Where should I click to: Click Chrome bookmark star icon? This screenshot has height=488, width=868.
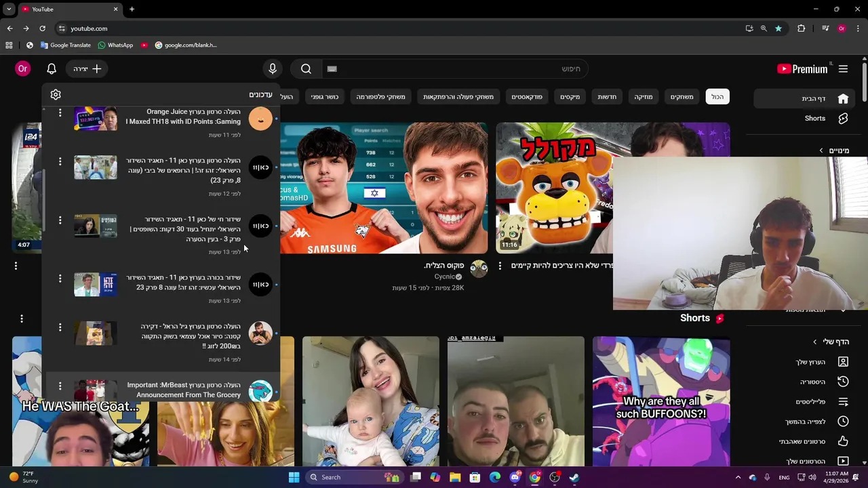[778, 28]
